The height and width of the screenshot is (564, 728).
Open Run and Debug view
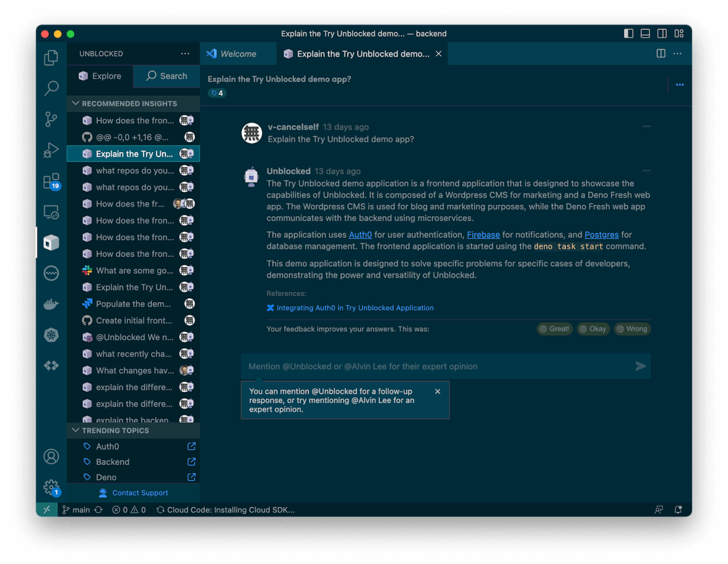51,150
